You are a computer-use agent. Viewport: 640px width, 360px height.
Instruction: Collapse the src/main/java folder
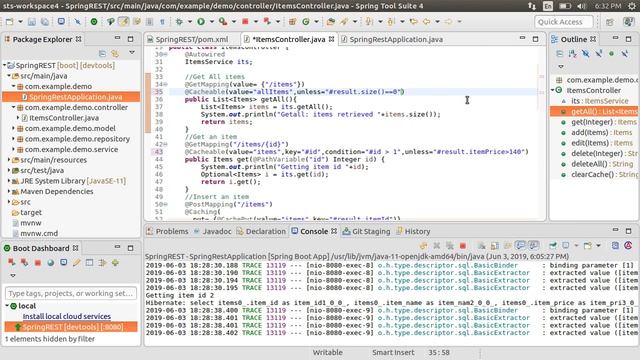coord(9,76)
